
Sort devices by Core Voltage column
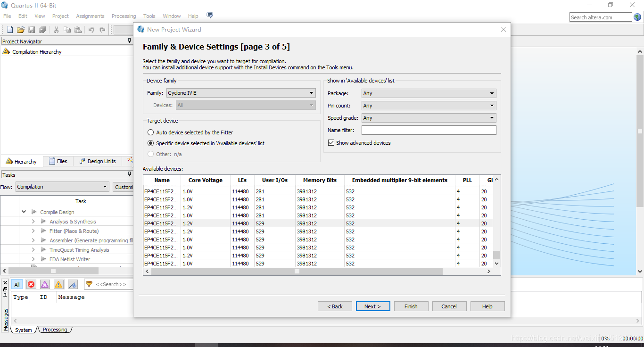pyautogui.click(x=206, y=180)
